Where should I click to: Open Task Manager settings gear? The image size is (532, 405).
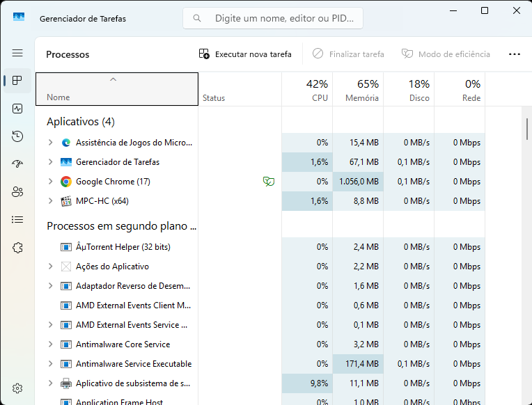[17, 388]
